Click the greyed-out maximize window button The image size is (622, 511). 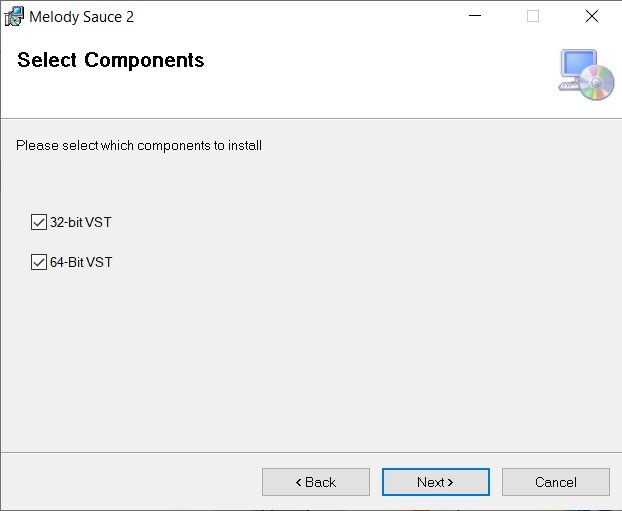coord(533,16)
